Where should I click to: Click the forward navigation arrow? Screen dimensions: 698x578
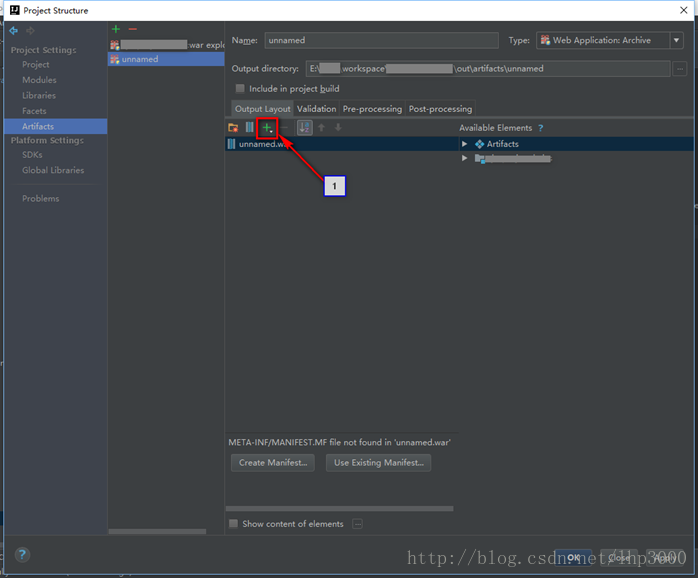[30, 30]
